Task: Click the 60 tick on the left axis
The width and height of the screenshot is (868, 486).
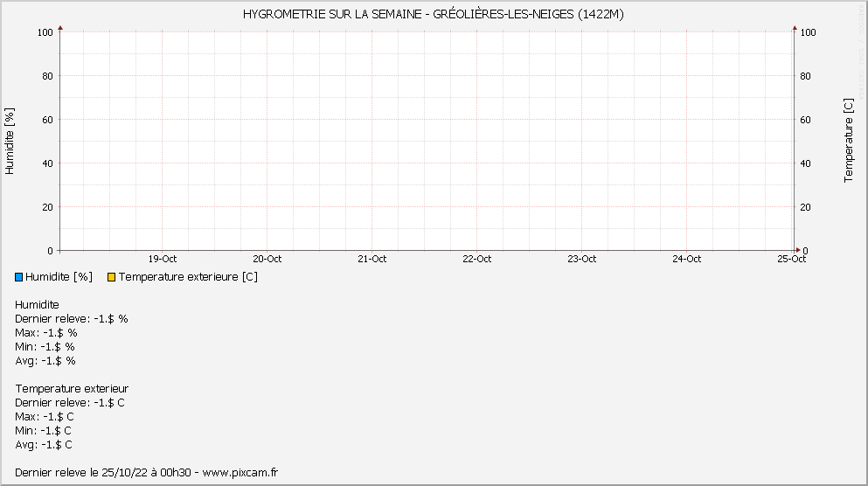Action: [47, 120]
